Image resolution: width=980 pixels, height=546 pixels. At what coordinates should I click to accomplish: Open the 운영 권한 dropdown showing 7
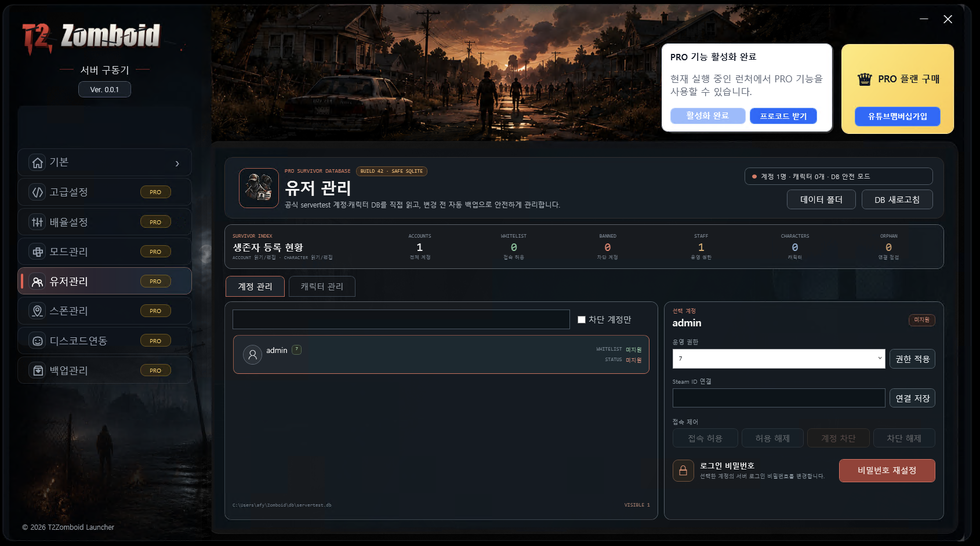(x=778, y=359)
